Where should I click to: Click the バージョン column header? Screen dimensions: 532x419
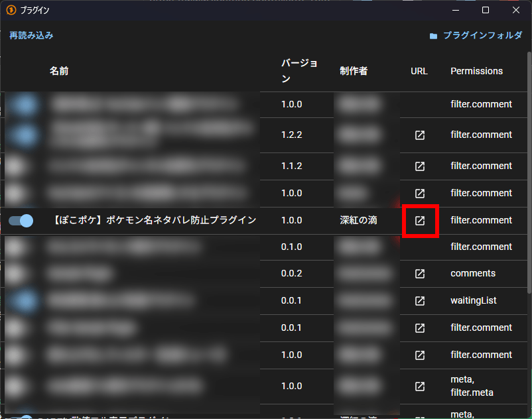tap(299, 71)
